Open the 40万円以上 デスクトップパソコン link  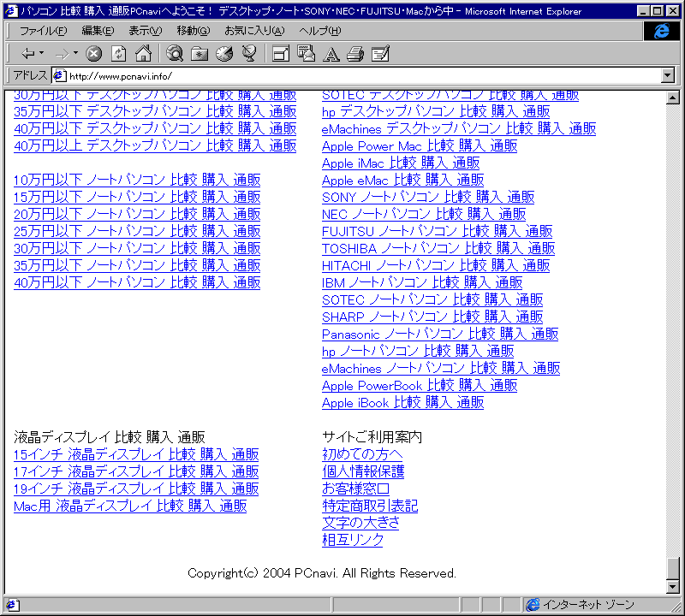(155, 145)
